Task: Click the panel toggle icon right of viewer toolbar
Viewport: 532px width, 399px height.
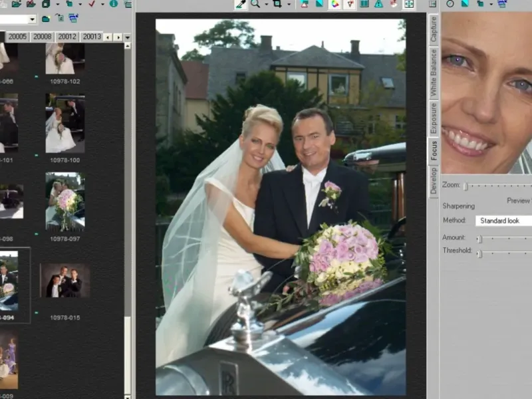Action: 432,4
